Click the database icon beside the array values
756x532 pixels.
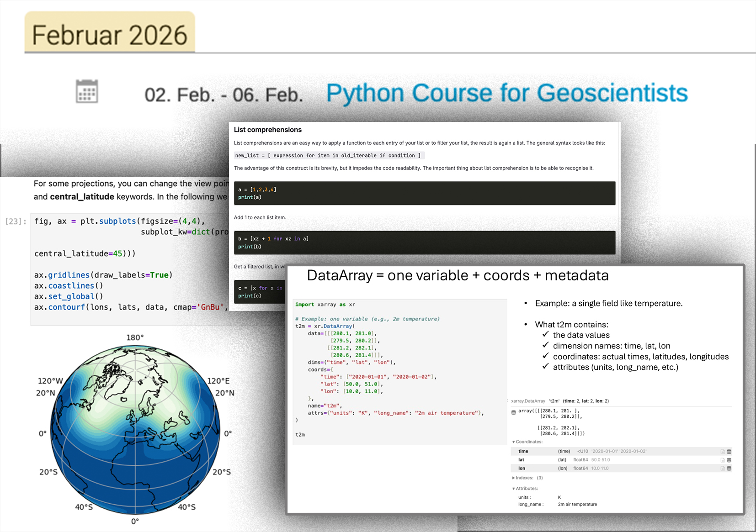pos(513,412)
